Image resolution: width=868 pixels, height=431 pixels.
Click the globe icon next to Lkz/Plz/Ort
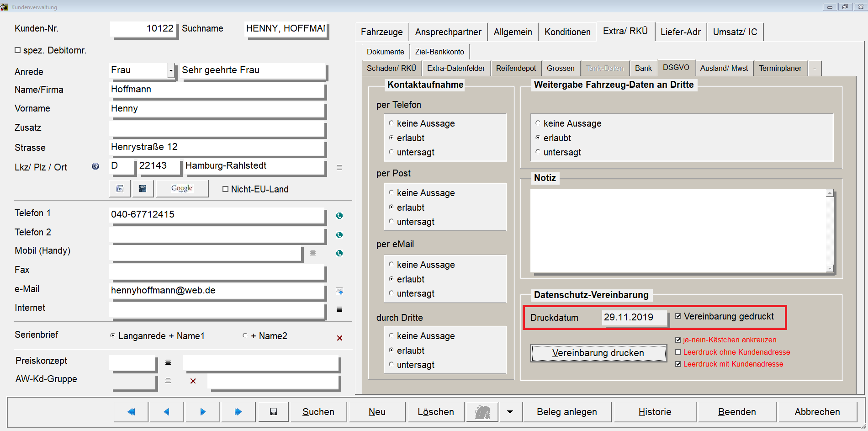[95, 166]
